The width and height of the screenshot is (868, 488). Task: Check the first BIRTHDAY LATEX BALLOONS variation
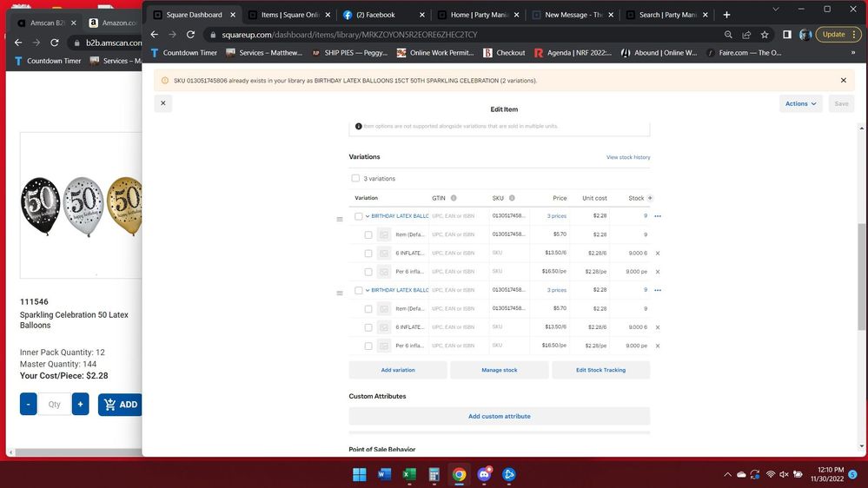point(359,216)
